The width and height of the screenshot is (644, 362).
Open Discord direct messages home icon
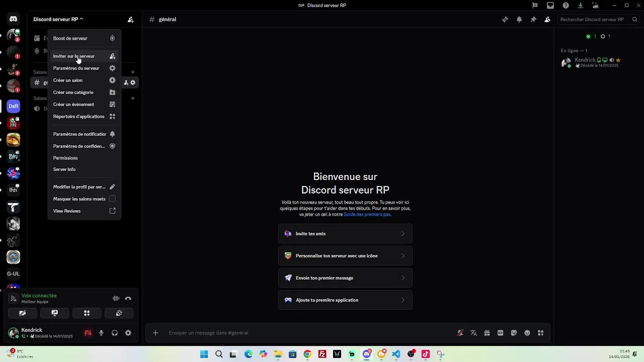[14, 19]
